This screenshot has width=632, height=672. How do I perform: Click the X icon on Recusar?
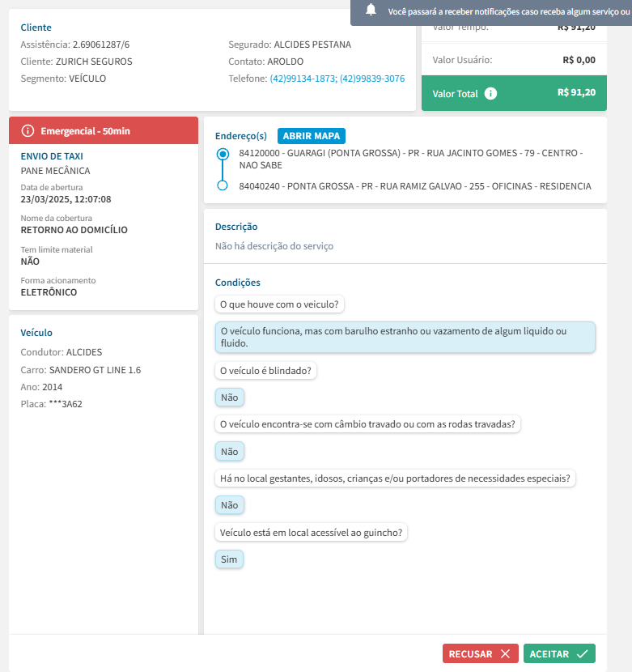tap(505, 654)
